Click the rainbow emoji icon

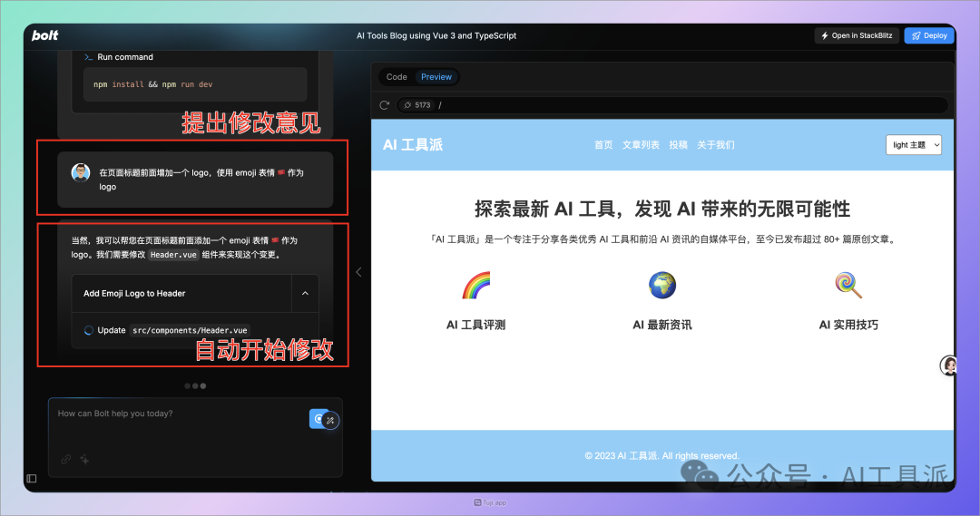point(476,286)
